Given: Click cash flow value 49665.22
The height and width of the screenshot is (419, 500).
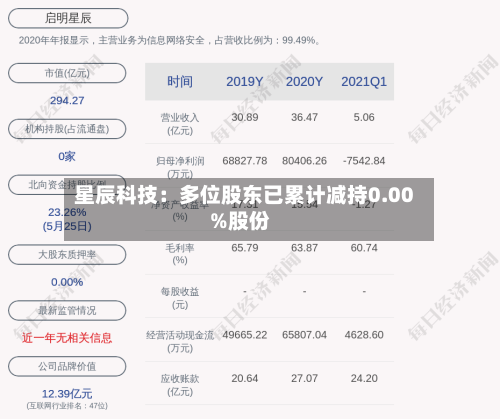Looking at the screenshot, I should 245,335.
